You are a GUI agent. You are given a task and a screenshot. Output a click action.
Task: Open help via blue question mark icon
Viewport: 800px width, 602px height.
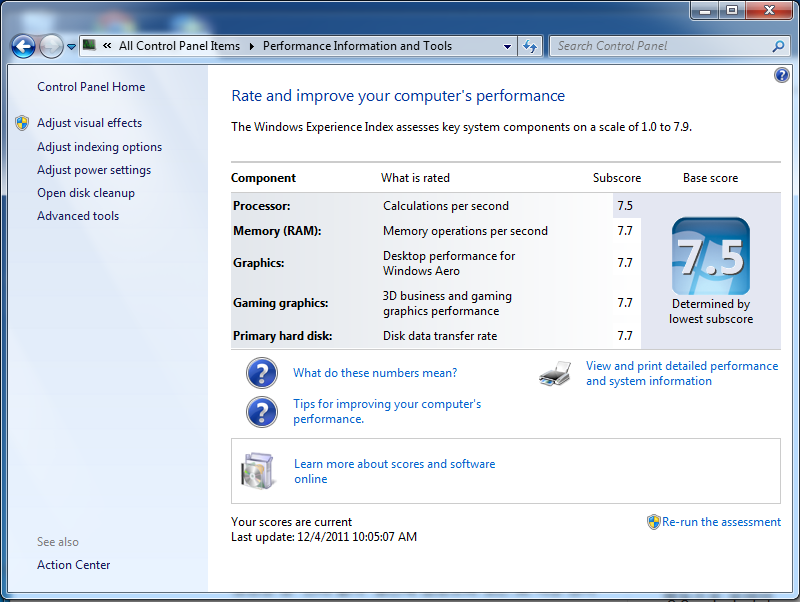[x=781, y=76]
